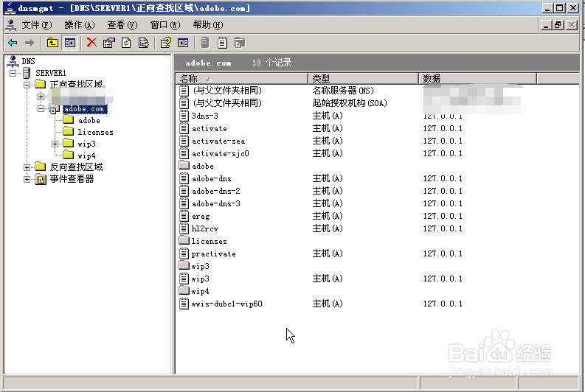Select the licenses folder in tree

[95, 132]
